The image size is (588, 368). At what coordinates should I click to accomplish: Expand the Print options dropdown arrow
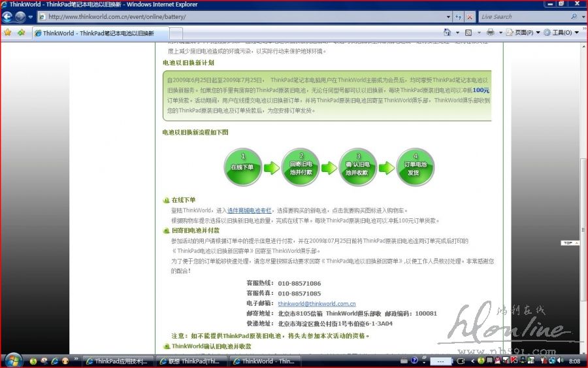tap(500, 33)
